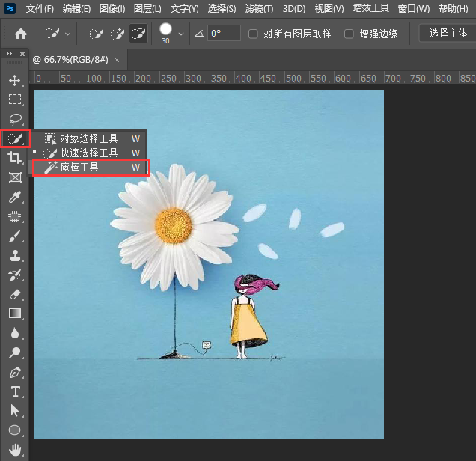Enable 对所有图层取样 checkbox
The height and width of the screenshot is (461, 476).
(253, 34)
